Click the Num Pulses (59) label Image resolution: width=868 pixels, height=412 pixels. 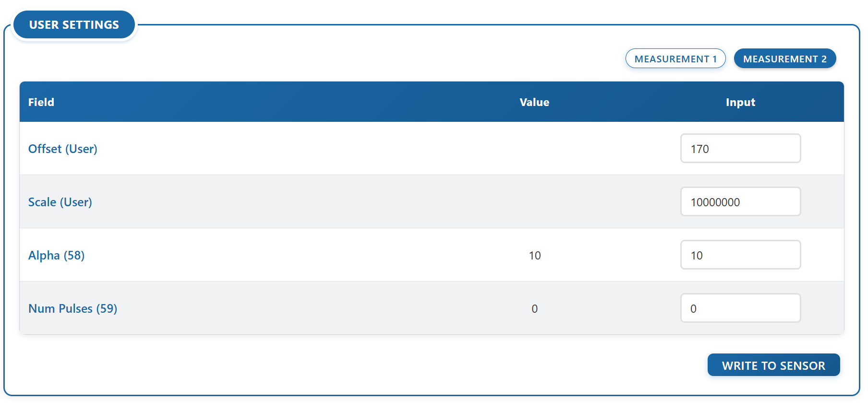[x=72, y=309]
